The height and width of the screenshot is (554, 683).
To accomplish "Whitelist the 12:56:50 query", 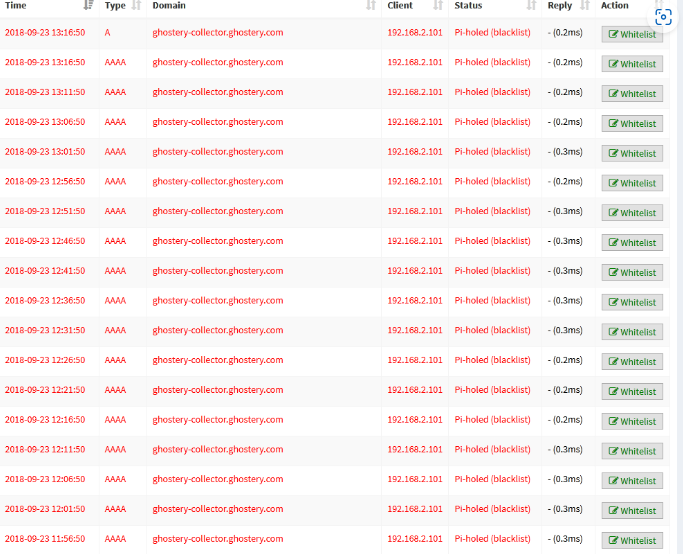I will 632,183.
